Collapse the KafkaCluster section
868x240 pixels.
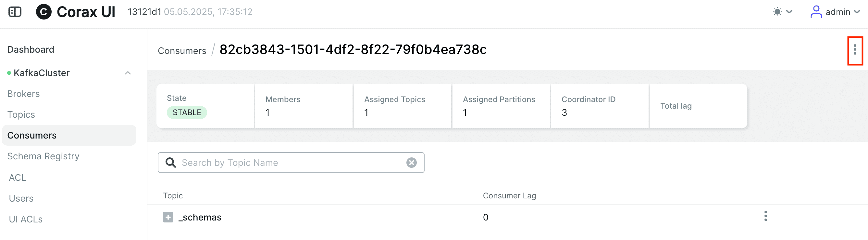click(x=128, y=73)
